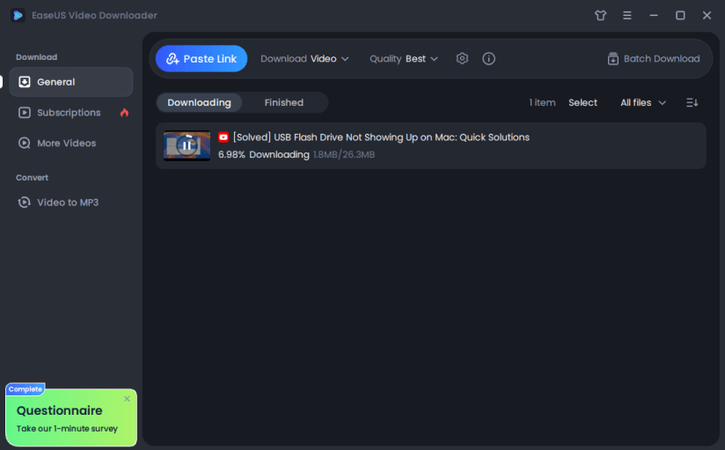Open Batch Download
This screenshot has height=450, width=725.
(653, 59)
